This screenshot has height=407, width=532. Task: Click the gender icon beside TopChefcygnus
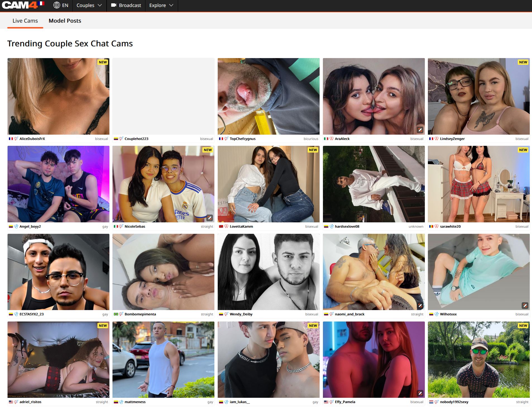226,139
